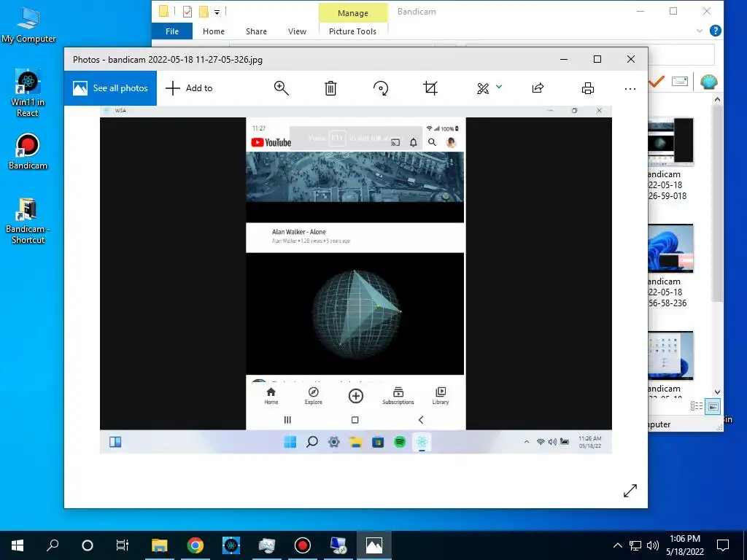The image size is (747, 560).
Task: Delete the photo with the trash icon
Action: coord(330,88)
